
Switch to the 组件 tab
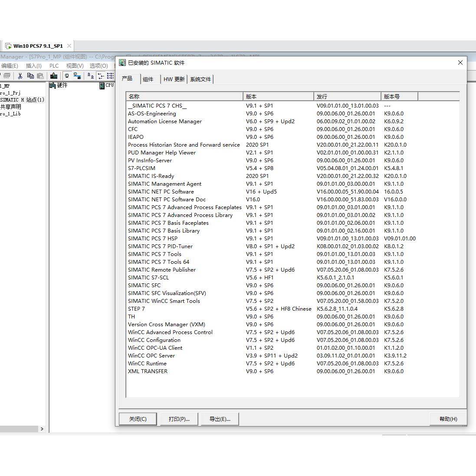(148, 79)
